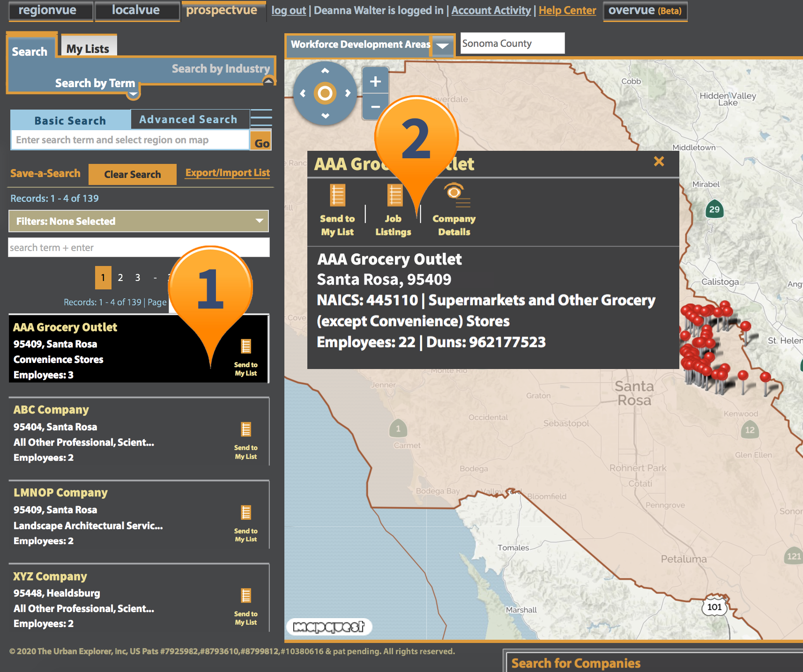Open Account Activity link
Viewport: 803px width, 672px height.
491,10
